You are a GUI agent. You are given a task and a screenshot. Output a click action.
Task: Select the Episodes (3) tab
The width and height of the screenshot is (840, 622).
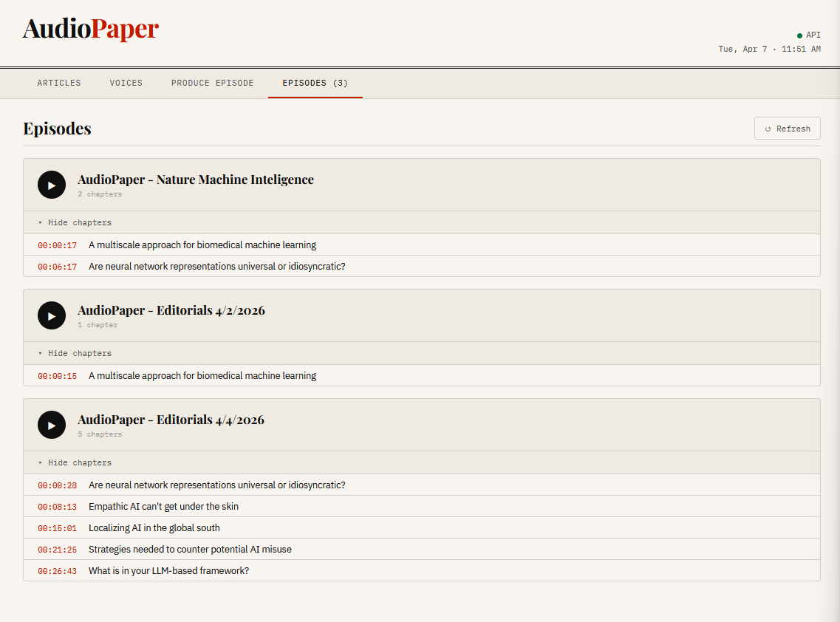(315, 83)
